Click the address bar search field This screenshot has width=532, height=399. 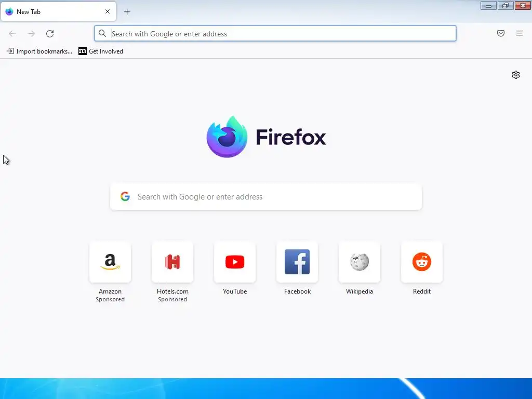pos(275,34)
